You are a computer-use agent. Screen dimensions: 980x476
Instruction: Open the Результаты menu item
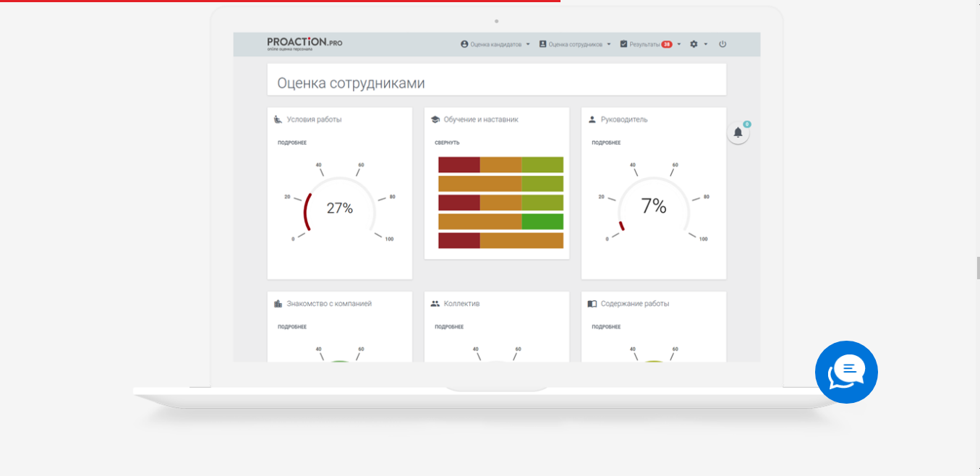coord(646,43)
